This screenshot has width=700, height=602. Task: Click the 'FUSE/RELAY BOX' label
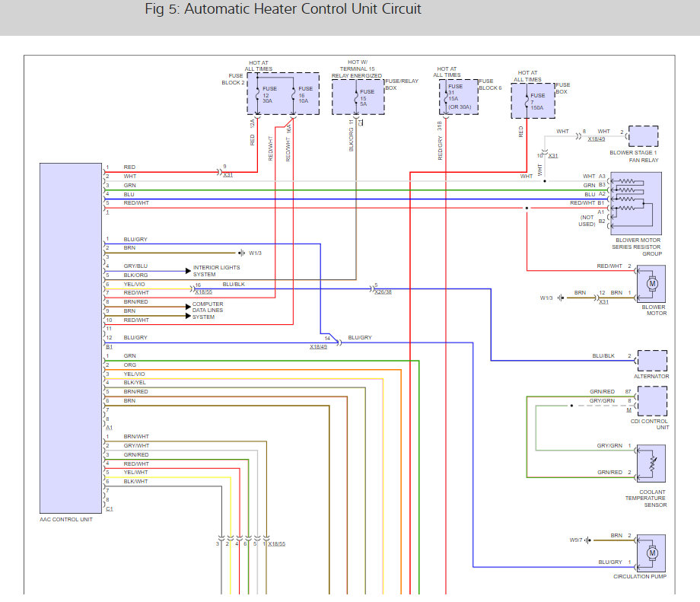click(402, 84)
